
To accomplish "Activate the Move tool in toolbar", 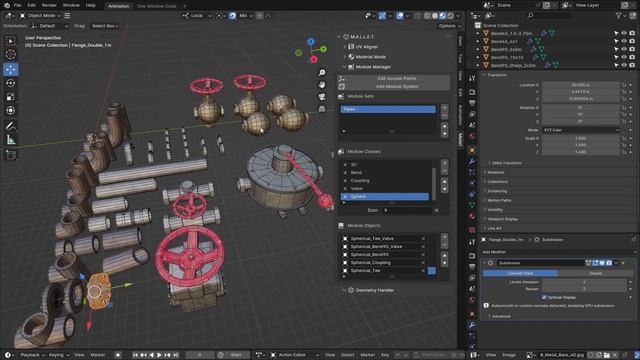I will click(x=11, y=69).
